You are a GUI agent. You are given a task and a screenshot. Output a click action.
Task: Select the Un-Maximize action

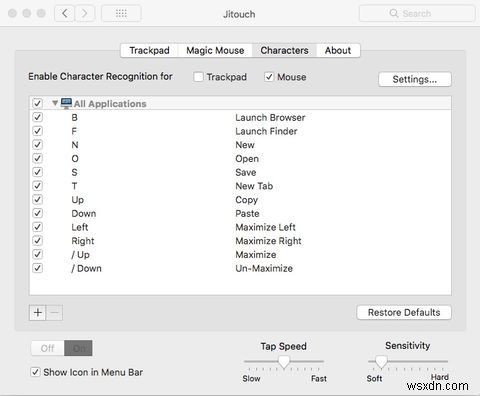pyautogui.click(x=264, y=268)
